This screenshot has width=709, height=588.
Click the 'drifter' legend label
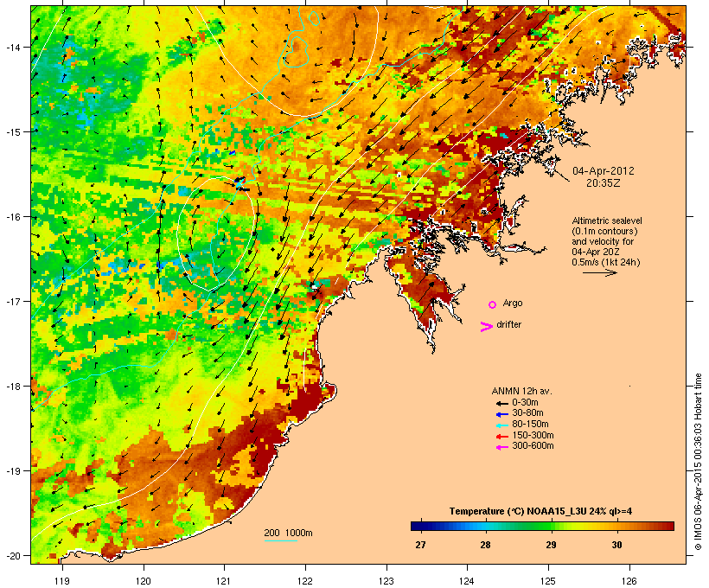[x=508, y=324]
